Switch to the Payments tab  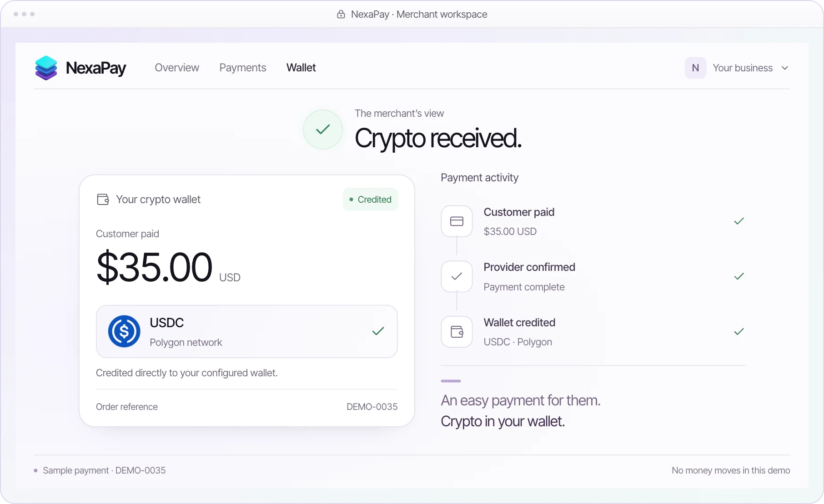point(243,68)
